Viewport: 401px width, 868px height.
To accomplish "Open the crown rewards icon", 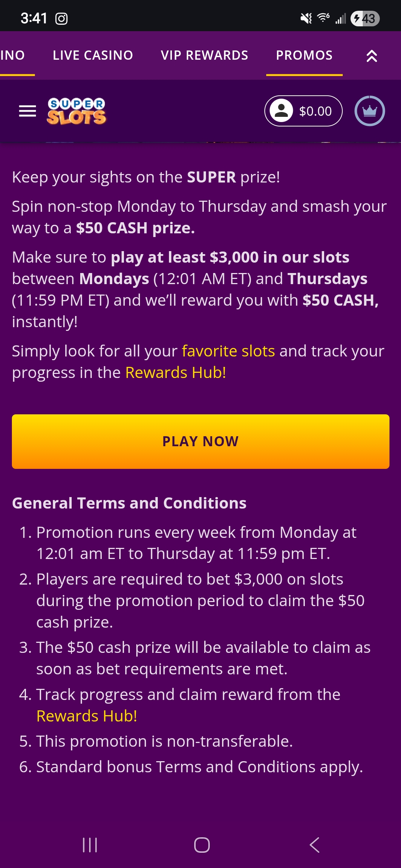I will pos(369,111).
